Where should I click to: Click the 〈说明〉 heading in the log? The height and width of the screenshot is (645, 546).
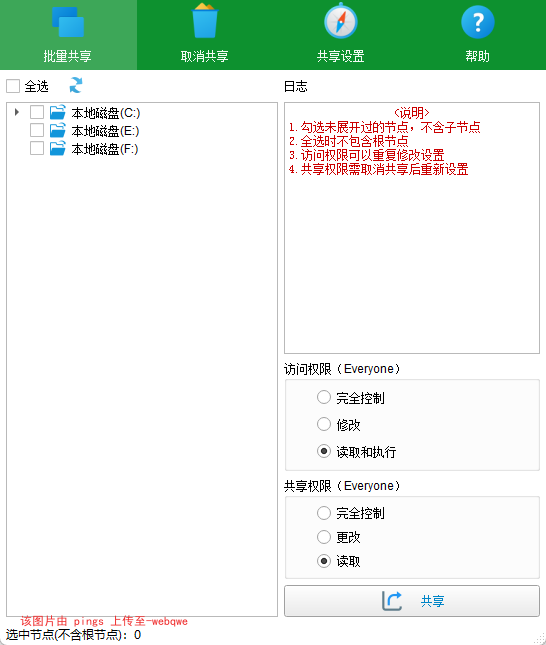[412, 113]
